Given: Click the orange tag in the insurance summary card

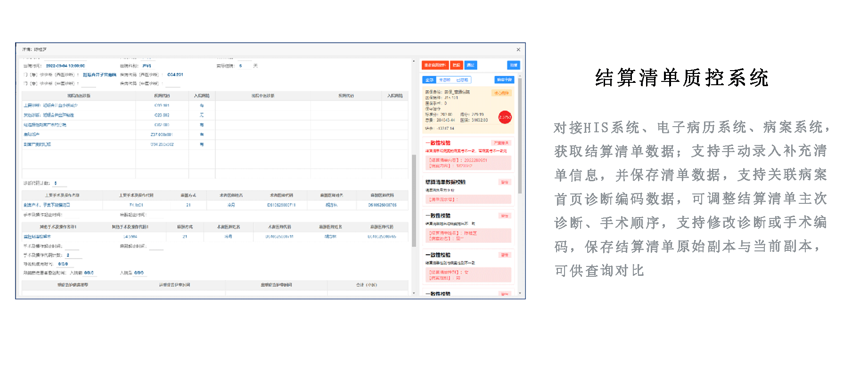Looking at the screenshot, I should pyautogui.click(x=501, y=93).
